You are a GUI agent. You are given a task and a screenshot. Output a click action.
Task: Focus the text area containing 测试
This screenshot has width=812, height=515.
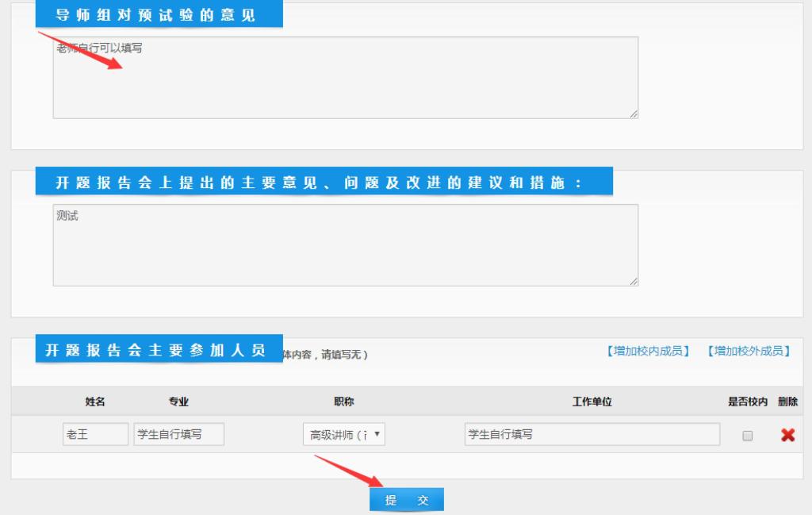345,245
